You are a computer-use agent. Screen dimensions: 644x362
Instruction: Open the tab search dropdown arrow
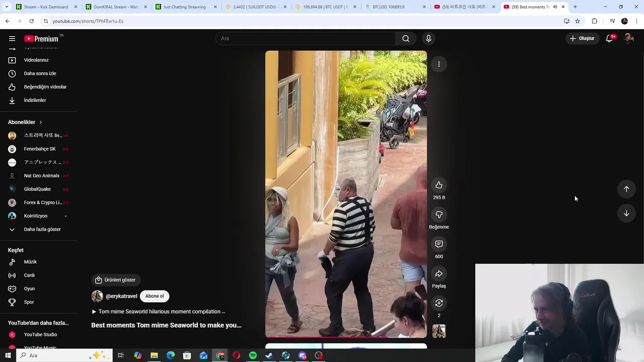(7, 7)
